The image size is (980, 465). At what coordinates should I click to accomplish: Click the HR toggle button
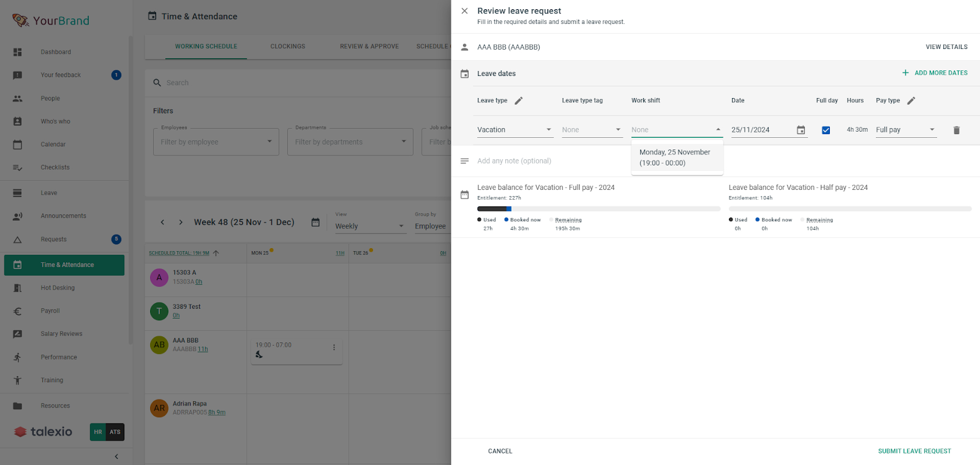(98, 432)
